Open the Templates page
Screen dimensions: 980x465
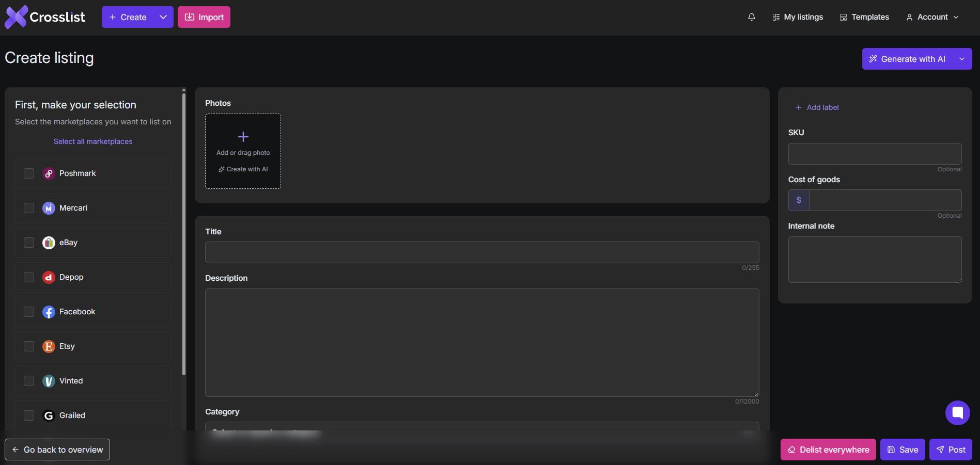[864, 17]
